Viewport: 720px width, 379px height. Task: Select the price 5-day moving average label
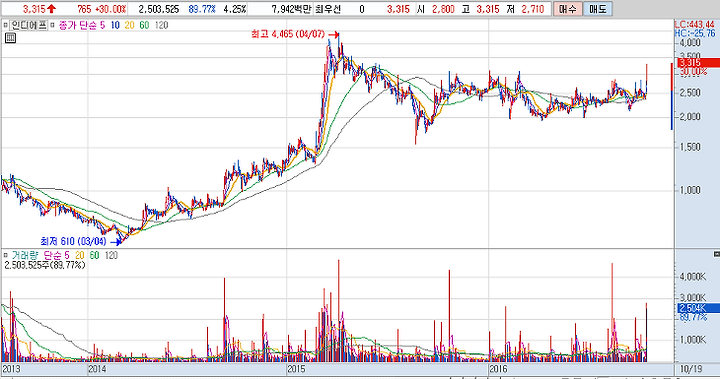pos(102,25)
